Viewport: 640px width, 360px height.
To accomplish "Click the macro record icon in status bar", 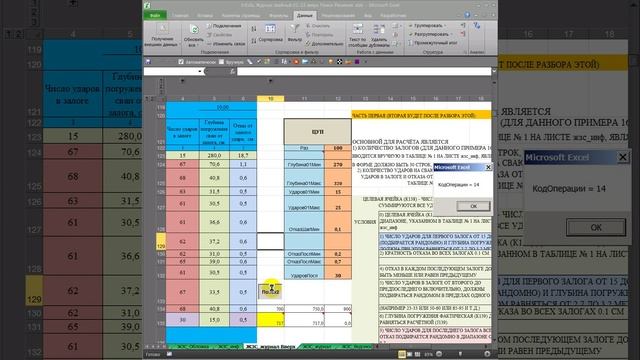I will [169, 354].
